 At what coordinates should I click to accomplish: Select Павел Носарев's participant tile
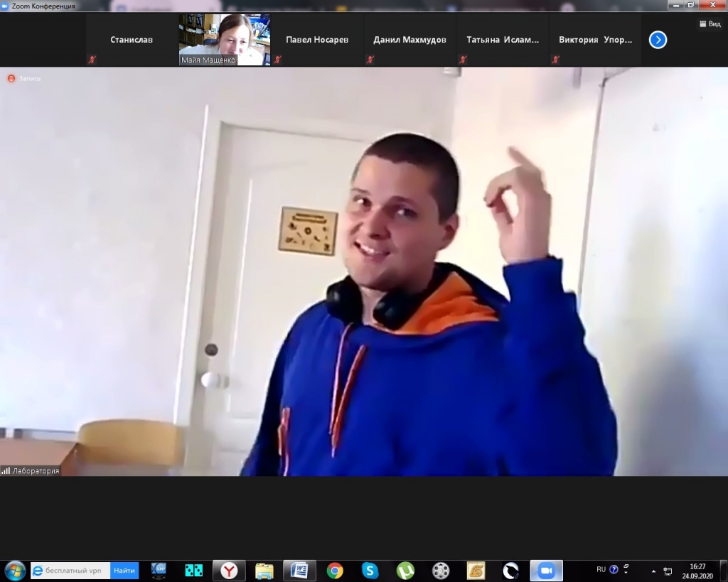(317, 40)
